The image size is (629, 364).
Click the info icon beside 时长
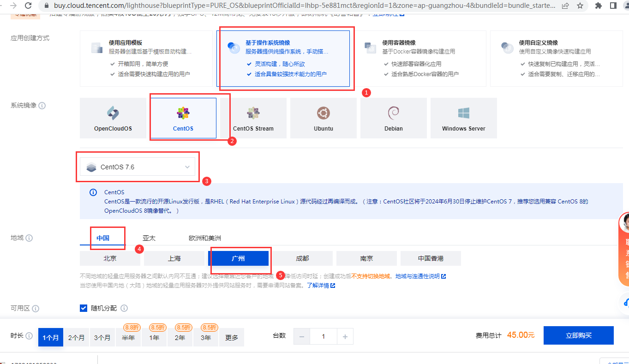tap(29, 336)
